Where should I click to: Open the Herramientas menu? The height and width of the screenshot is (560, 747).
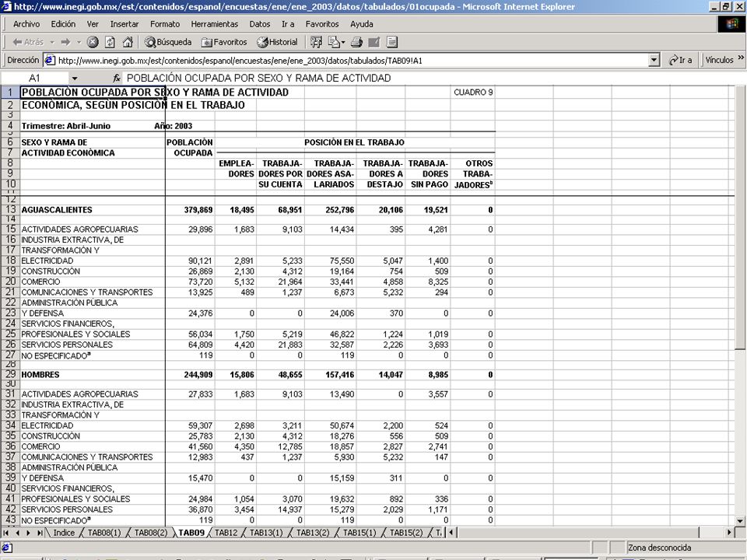pos(215,24)
